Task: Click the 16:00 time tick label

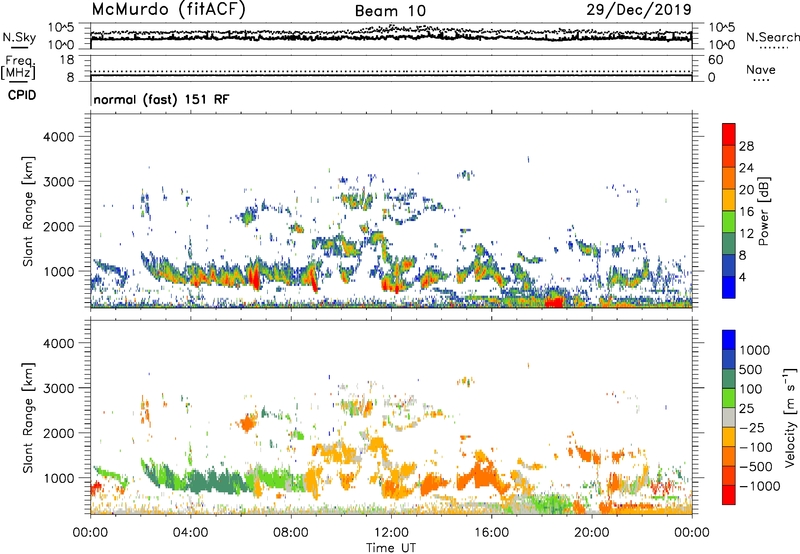Action: point(491,533)
